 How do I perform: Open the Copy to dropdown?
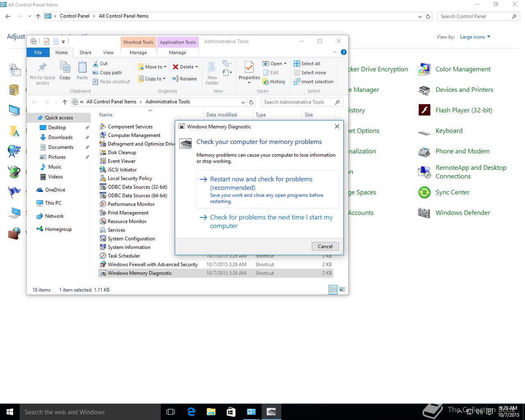[x=152, y=79]
